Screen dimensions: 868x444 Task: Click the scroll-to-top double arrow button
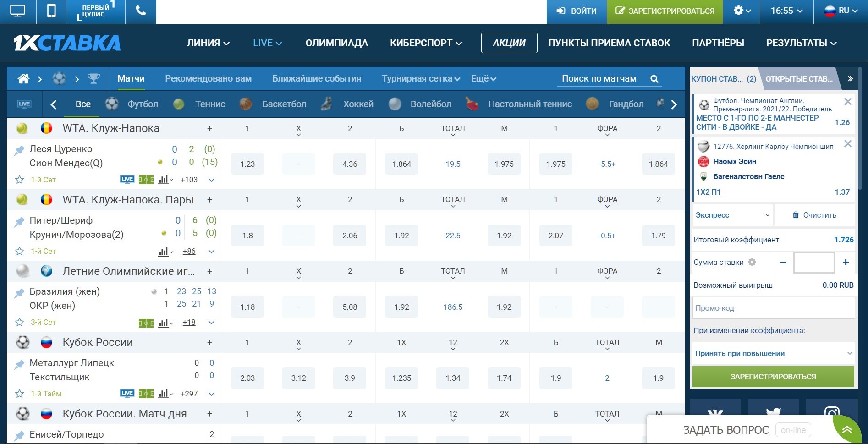pos(846,429)
